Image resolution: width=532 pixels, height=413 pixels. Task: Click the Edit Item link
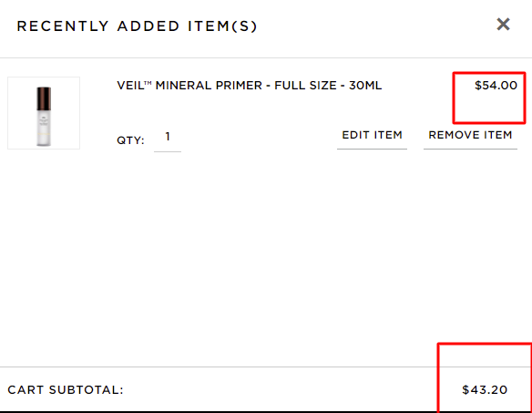point(372,135)
